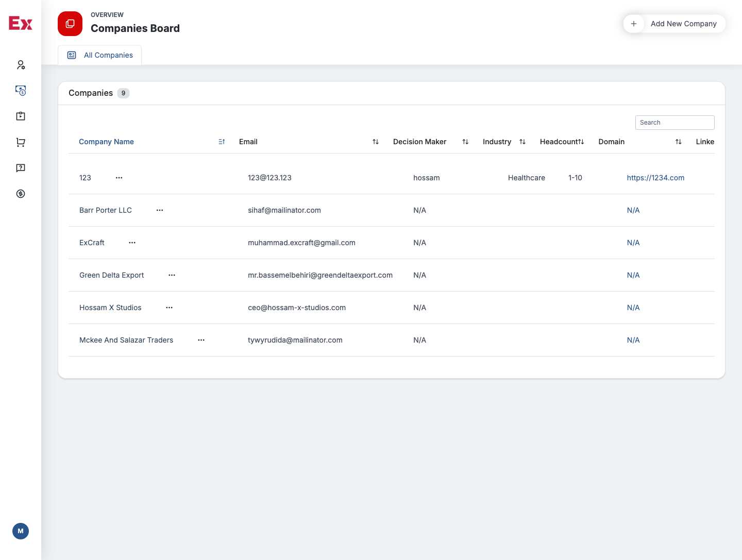This screenshot has width=742, height=560.
Task: Click the All Companies tab icon
Action: click(x=72, y=55)
